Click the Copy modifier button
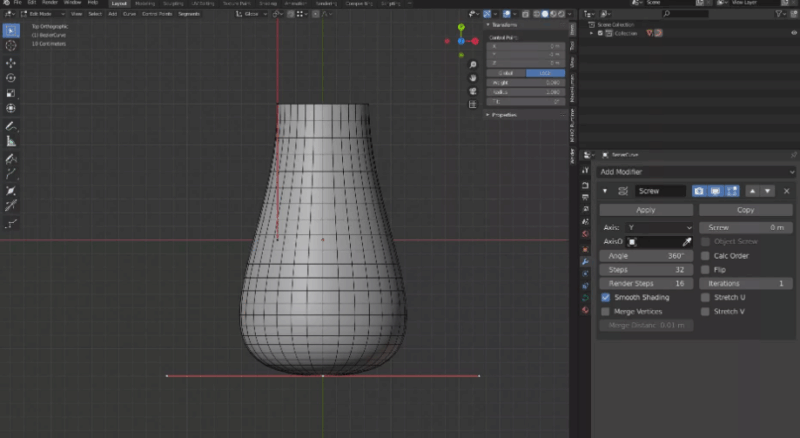This screenshot has height=438, width=800. coord(745,210)
